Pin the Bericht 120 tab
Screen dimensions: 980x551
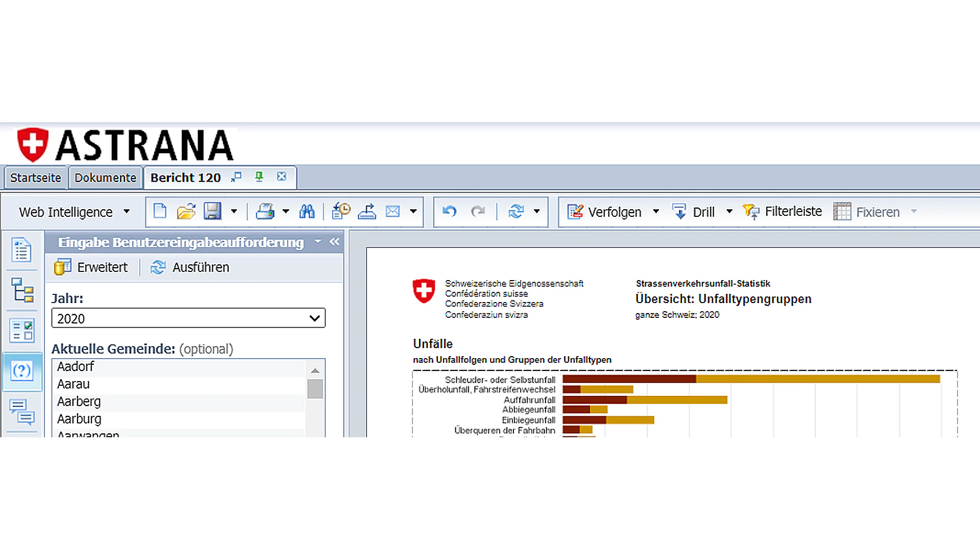coord(259,177)
